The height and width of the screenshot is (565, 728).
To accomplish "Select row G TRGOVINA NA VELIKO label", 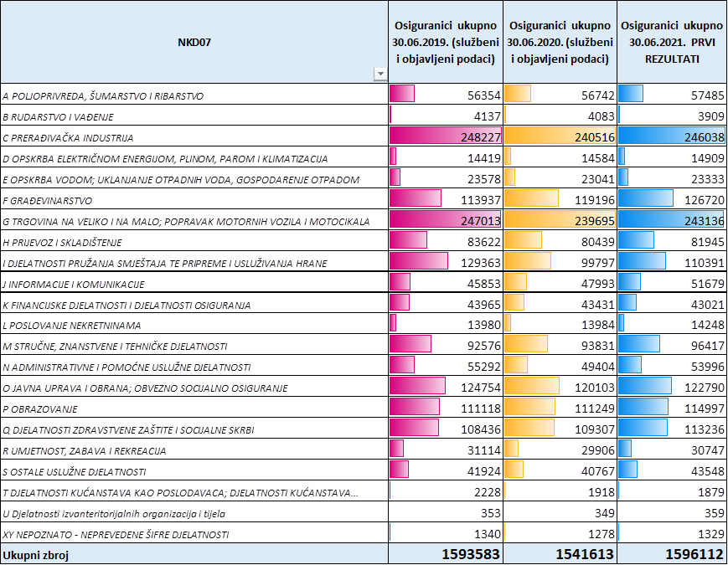I will tap(186, 222).
